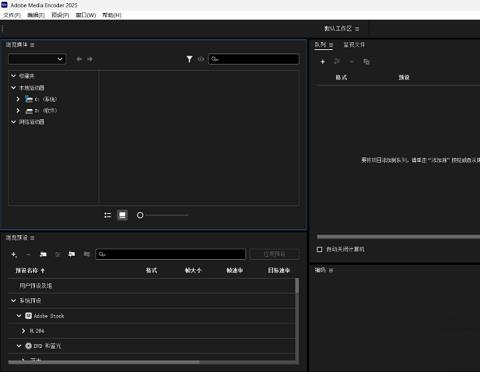Click the delete preset minus icon
Screen dimensions: 480x372
(x=28, y=255)
